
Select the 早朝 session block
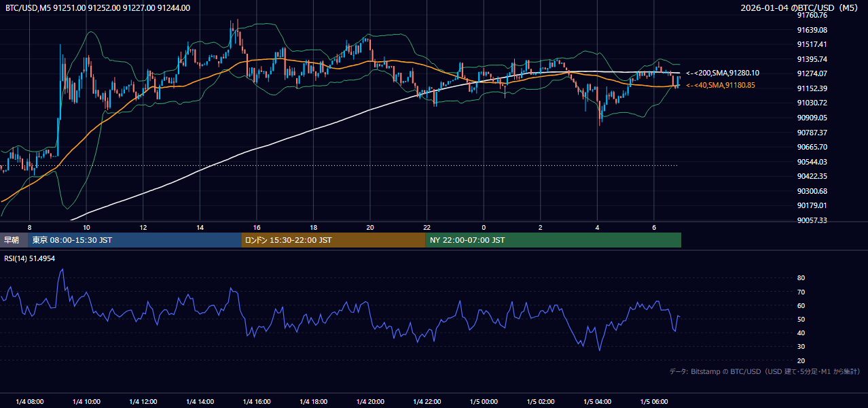[x=14, y=240]
